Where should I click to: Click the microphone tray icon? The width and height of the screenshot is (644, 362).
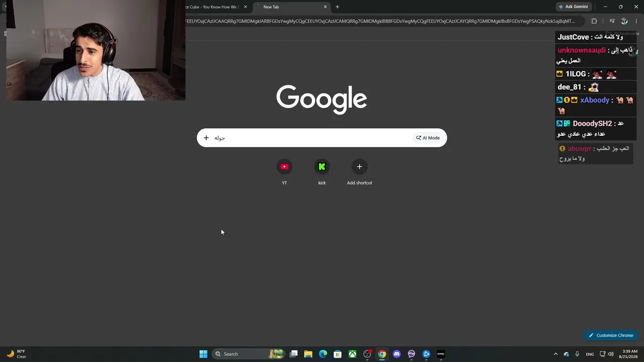[x=577, y=354]
